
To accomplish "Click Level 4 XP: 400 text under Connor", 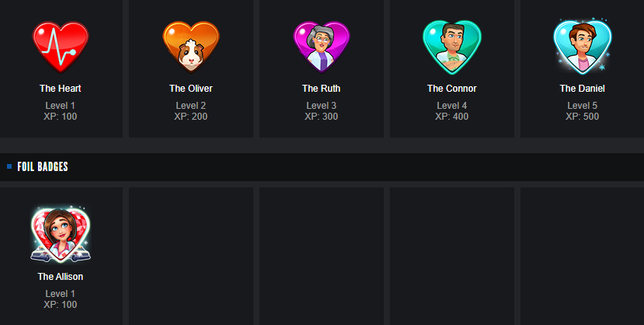I will coord(452,111).
